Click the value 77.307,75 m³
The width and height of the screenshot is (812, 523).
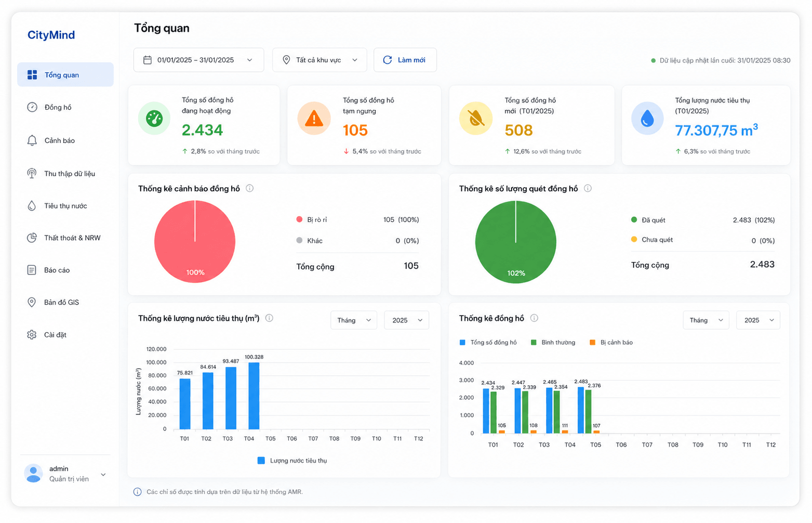pyautogui.click(x=716, y=130)
